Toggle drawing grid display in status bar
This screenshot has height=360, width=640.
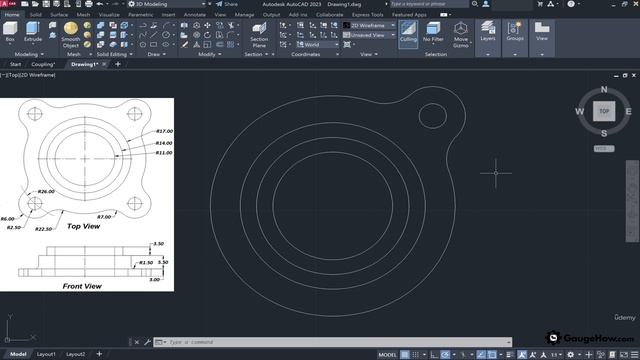point(404,355)
